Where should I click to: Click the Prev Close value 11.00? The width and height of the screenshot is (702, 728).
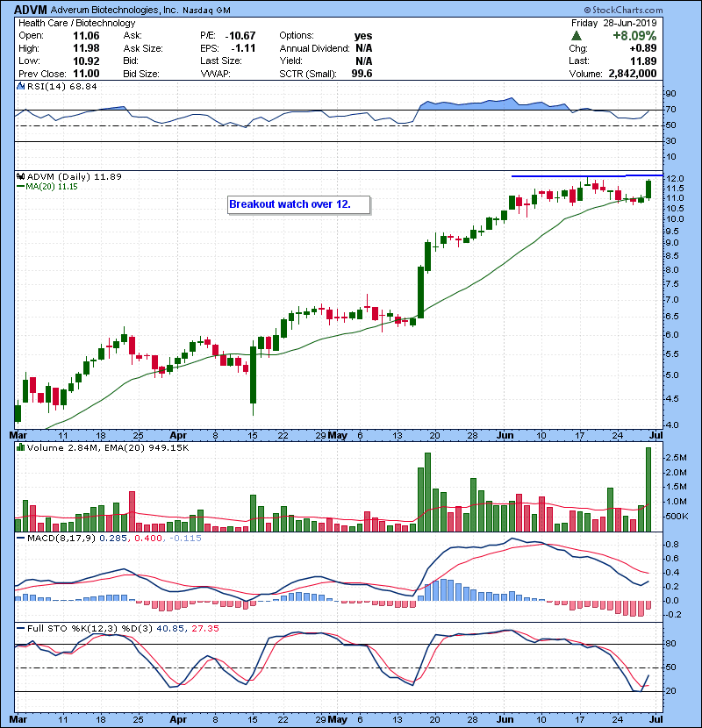(x=86, y=74)
